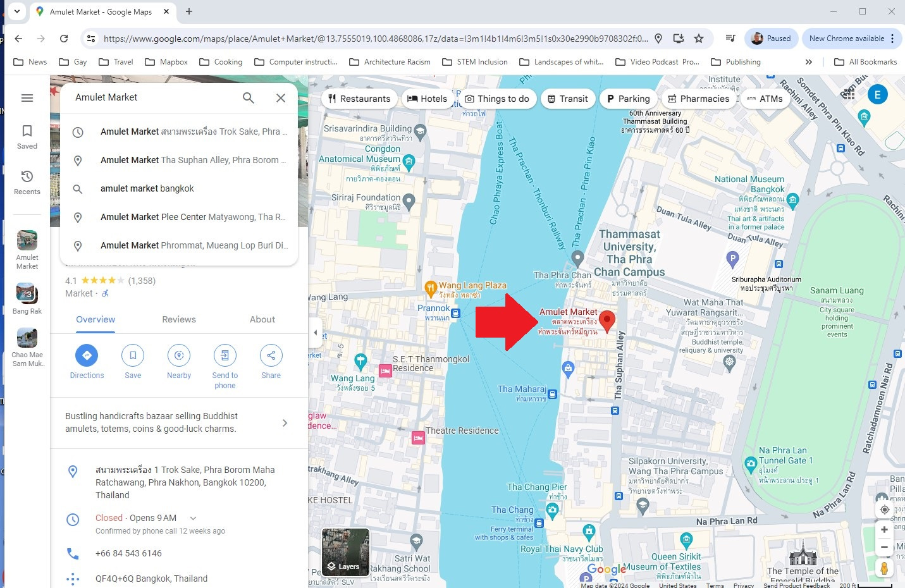Open the Google account avatar E

(877, 95)
